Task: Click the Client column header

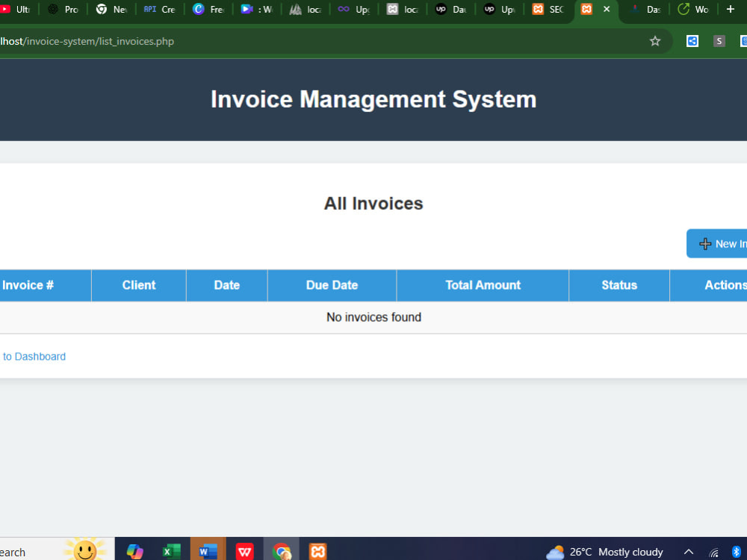Action: point(139,285)
